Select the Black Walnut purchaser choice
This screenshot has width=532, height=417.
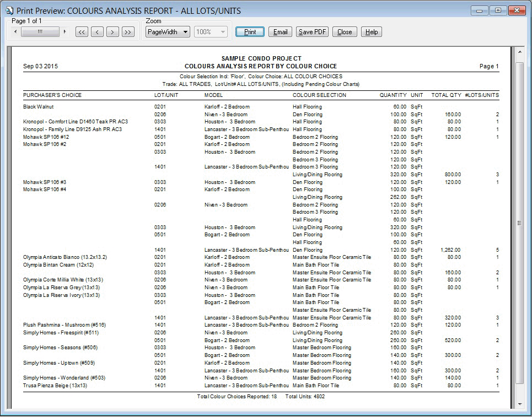(x=39, y=107)
